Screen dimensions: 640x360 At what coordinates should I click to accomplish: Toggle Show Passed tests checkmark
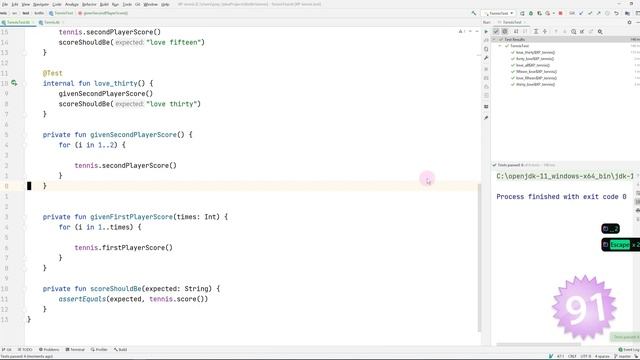496,31
